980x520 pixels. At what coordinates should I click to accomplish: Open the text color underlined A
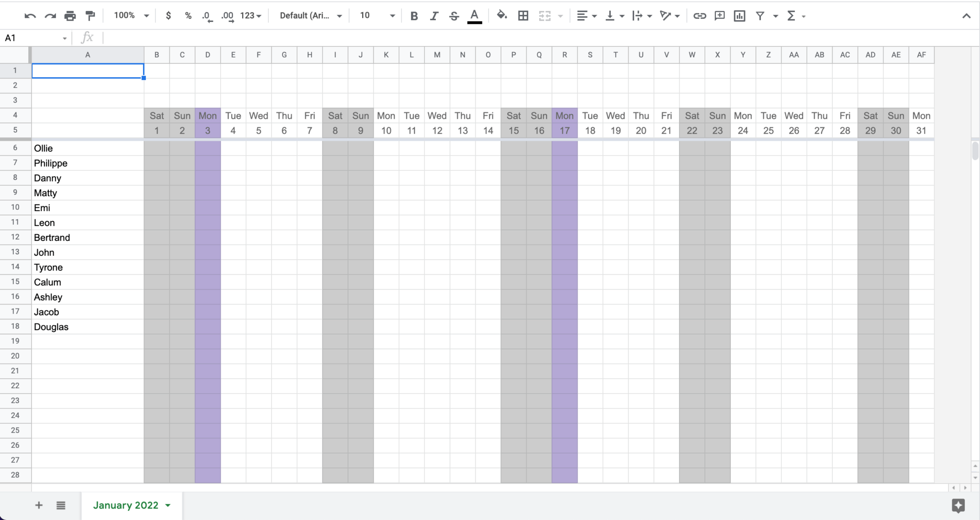click(474, 16)
